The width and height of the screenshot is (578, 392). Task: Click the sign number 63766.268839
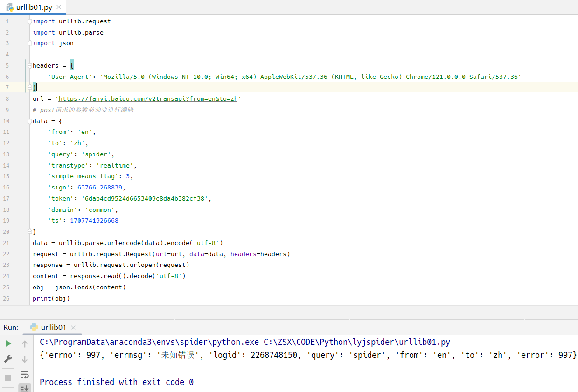pos(100,188)
